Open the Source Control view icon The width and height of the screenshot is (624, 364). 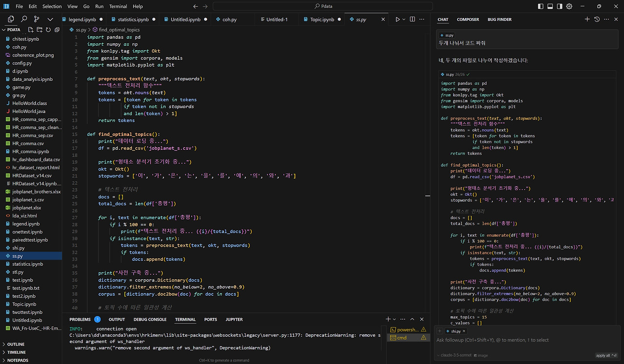(x=37, y=19)
